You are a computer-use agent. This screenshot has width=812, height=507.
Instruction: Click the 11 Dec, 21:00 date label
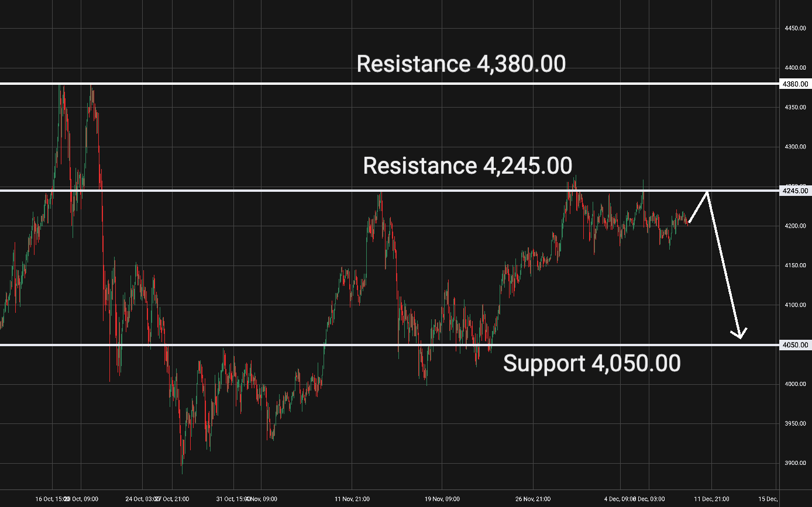[x=711, y=499]
